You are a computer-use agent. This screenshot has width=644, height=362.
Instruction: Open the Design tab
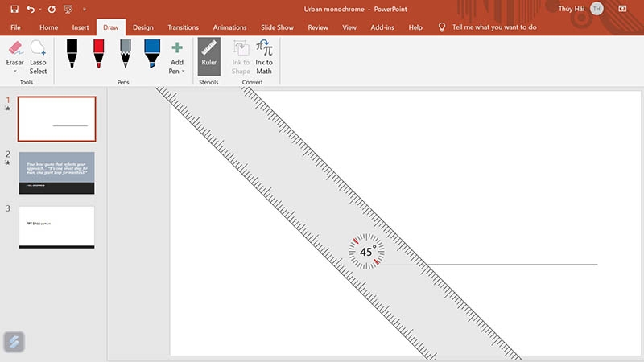143,27
